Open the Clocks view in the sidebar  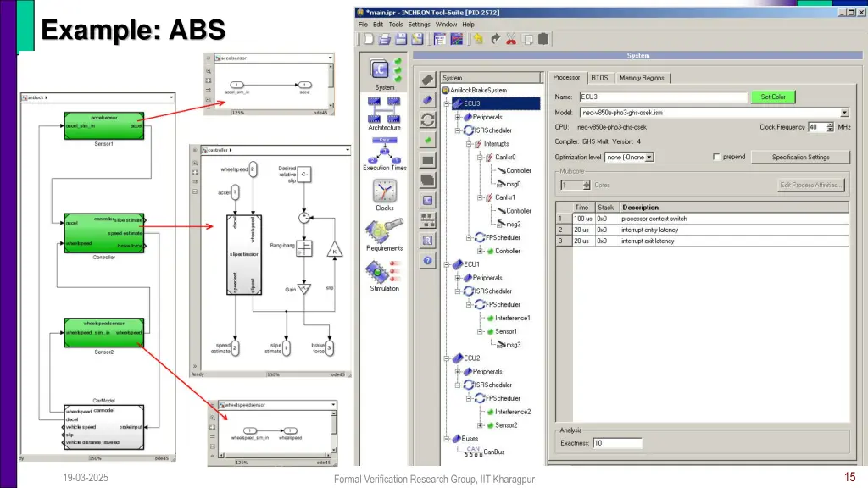[384, 195]
